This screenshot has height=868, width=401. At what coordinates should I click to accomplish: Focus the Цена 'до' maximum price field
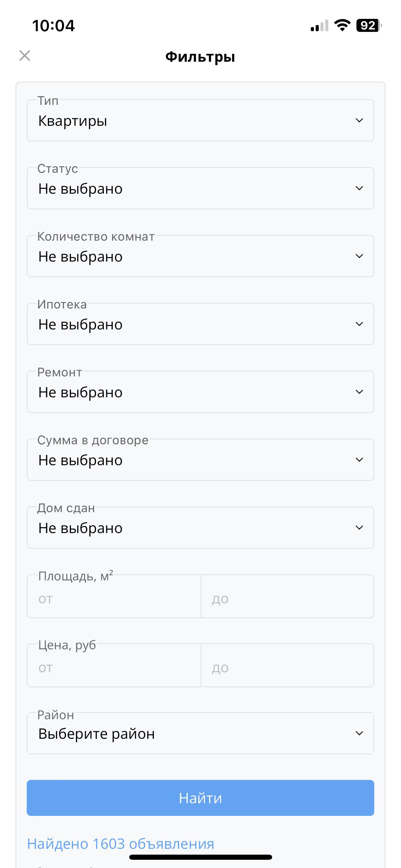tap(287, 665)
